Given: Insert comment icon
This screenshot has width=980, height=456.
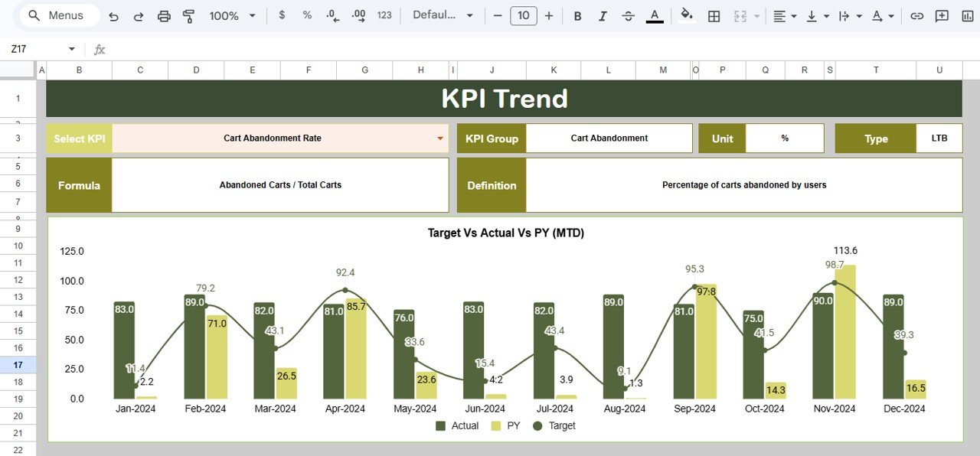Looking at the screenshot, I should (942, 15).
